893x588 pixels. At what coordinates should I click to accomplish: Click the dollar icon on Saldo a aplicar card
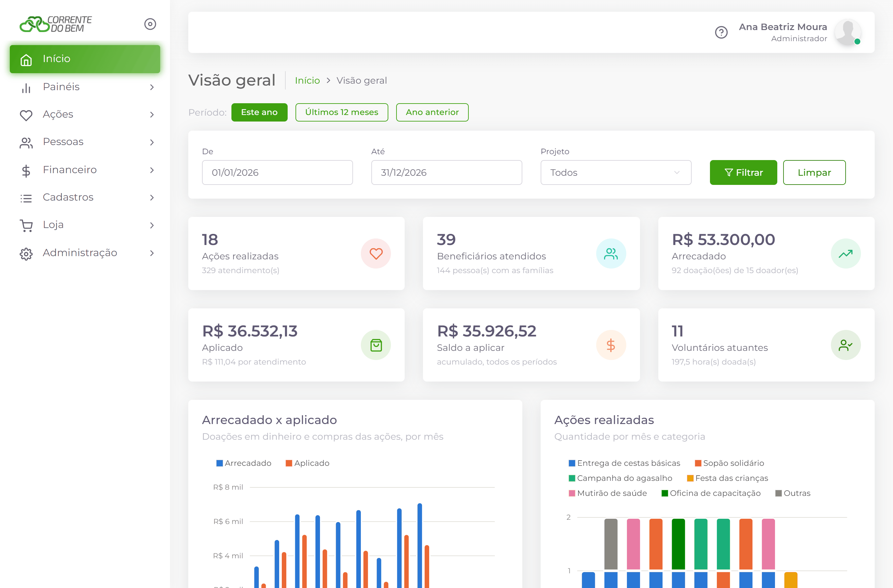click(611, 345)
